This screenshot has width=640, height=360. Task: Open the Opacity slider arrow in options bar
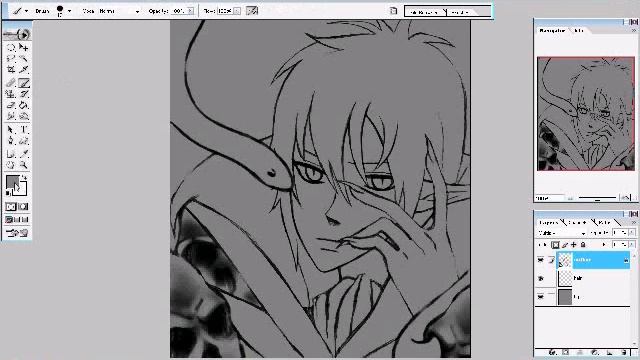pyautogui.click(x=190, y=11)
